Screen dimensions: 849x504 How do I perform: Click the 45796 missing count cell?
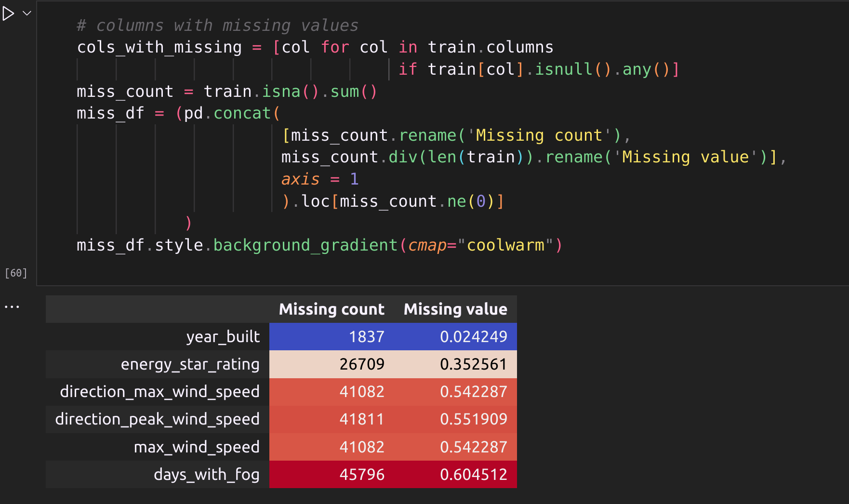tap(332, 474)
